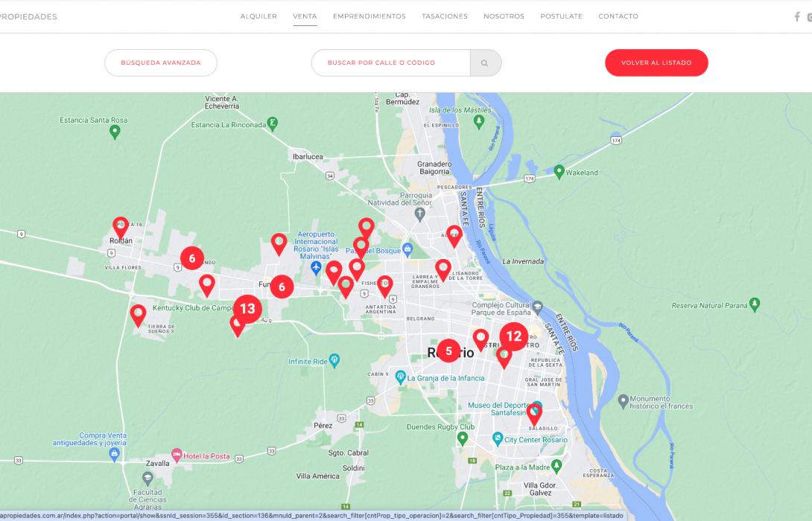The height and width of the screenshot is (521, 812).
Task: Open the cluster marker numbered 5
Action: pos(448,351)
